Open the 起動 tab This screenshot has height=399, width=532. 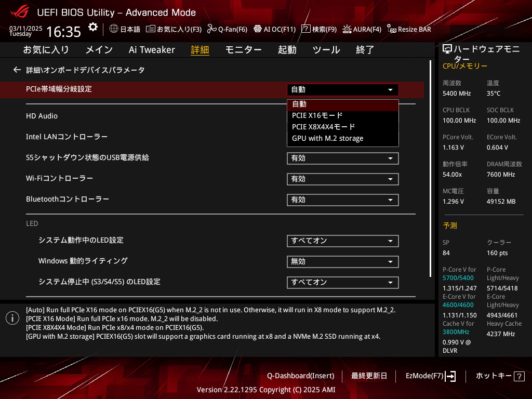coord(287,50)
